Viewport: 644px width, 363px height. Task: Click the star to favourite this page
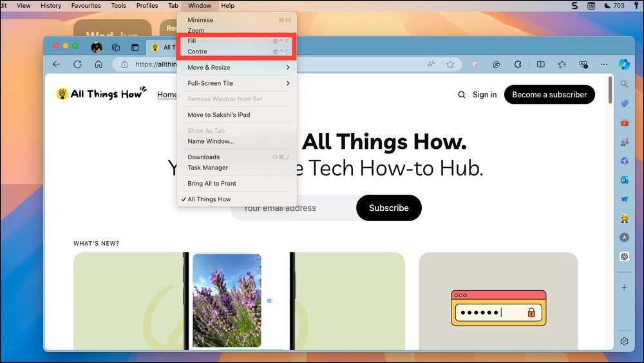pyautogui.click(x=450, y=64)
